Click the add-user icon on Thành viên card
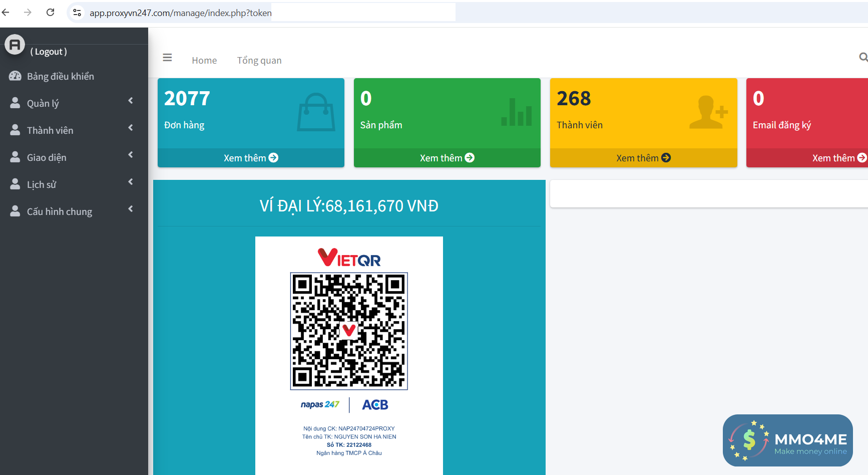Viewport: 868px width, 475px height. [708, 112]
